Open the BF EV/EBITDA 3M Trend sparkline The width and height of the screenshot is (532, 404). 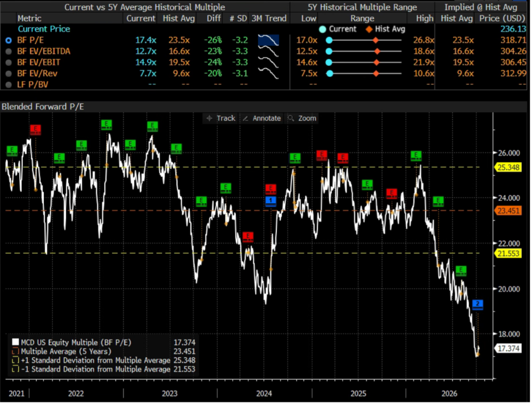coord(268,52)
